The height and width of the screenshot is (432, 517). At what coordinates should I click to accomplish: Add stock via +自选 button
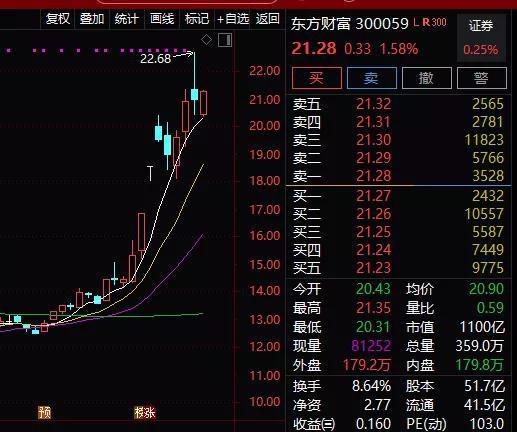tap(233, 19)
